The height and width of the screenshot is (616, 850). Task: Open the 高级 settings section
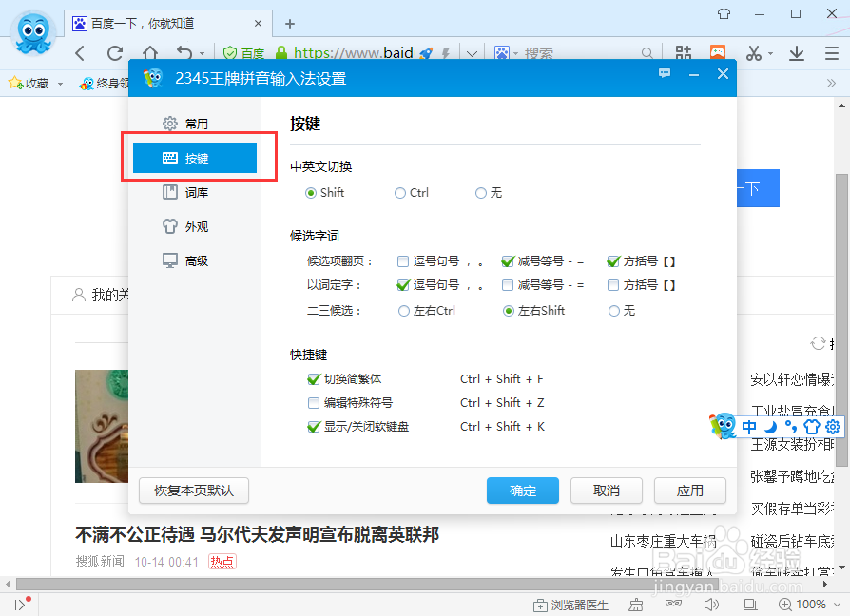pos(186,260)
